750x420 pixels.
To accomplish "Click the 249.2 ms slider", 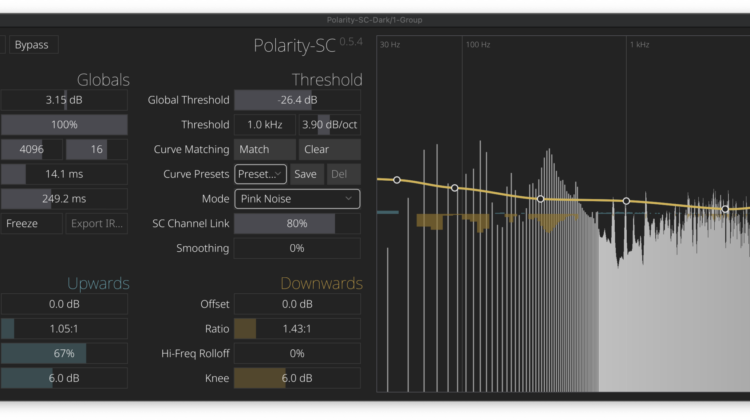I will (x=64, y=199).
